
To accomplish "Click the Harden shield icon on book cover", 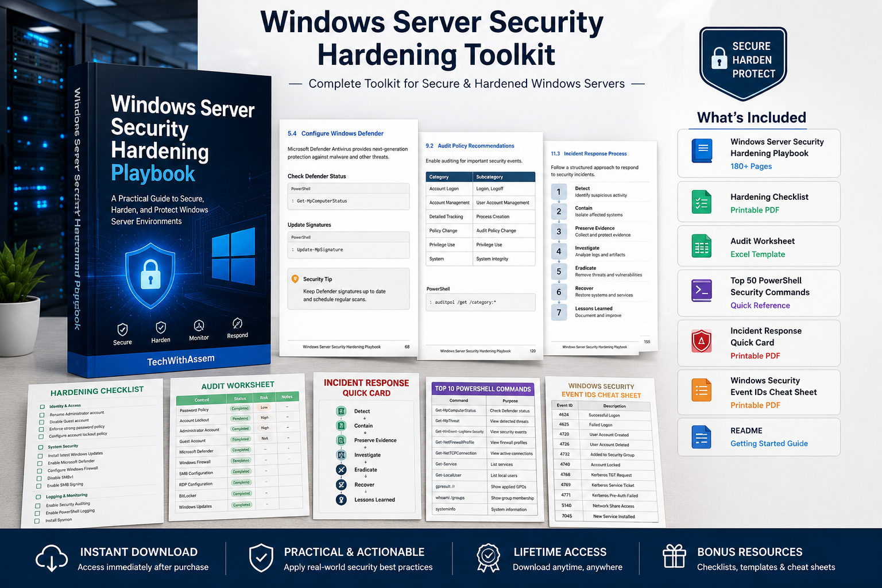I will (x=161, y=327).
